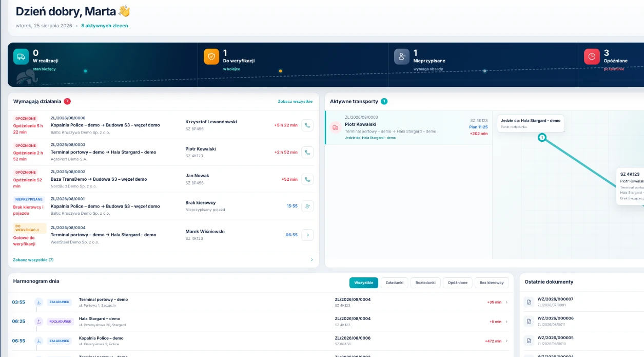Click the chevron beside Zobacz wszystkie (7)

pyautogui.click(x=312, y=260)
